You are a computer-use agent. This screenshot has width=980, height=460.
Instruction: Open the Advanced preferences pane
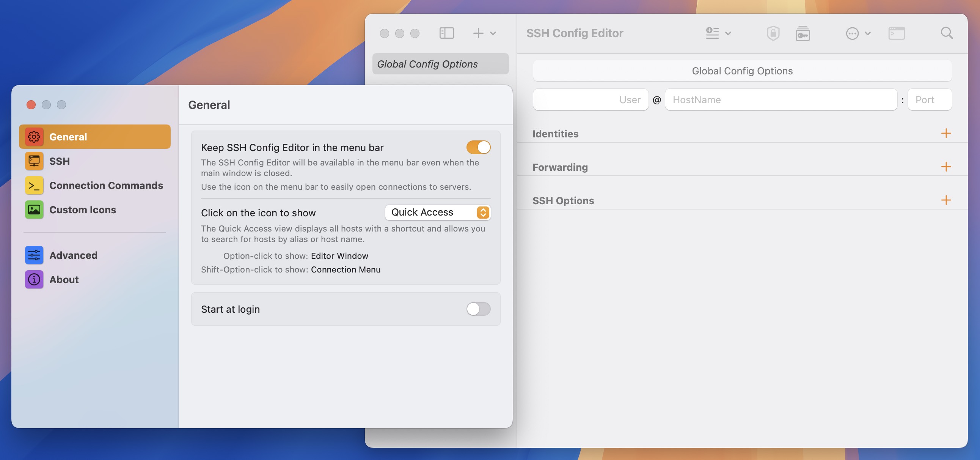[x=95, y=255]
